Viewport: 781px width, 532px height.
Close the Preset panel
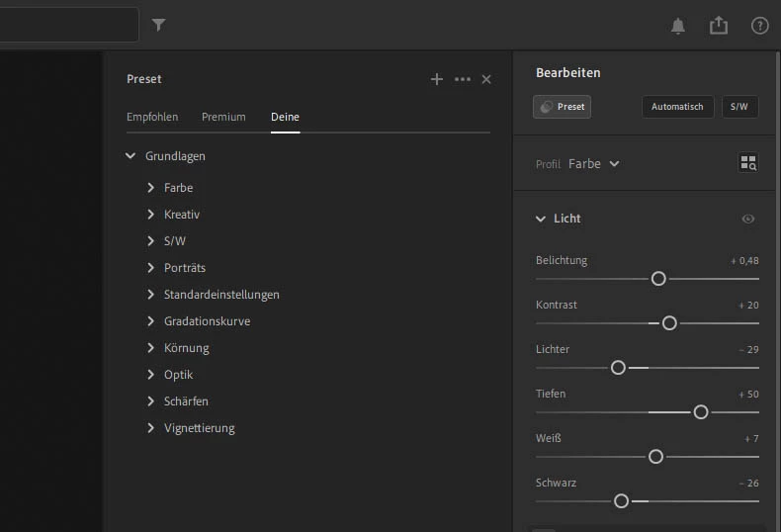[486, 79]
